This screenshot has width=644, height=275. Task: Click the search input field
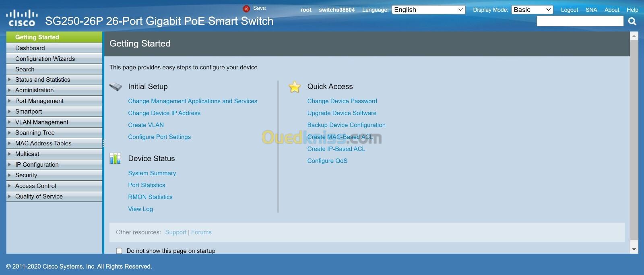pos(580,21)
